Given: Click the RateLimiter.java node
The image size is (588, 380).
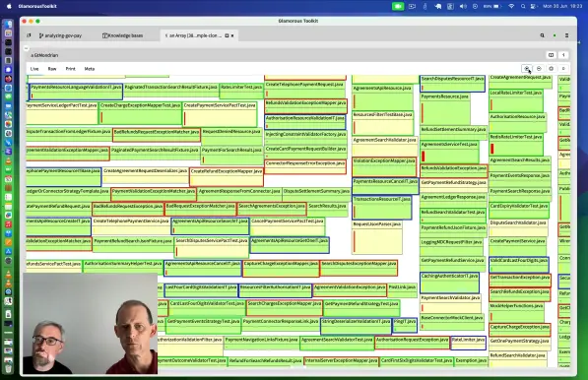Looking at the screenshot, I should [x=468, y=343].
